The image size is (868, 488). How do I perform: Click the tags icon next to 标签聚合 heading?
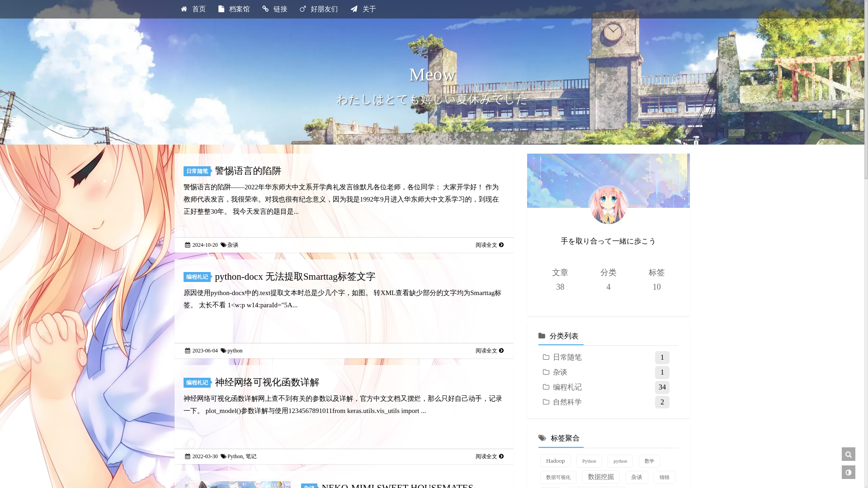(x=542, y=438)
